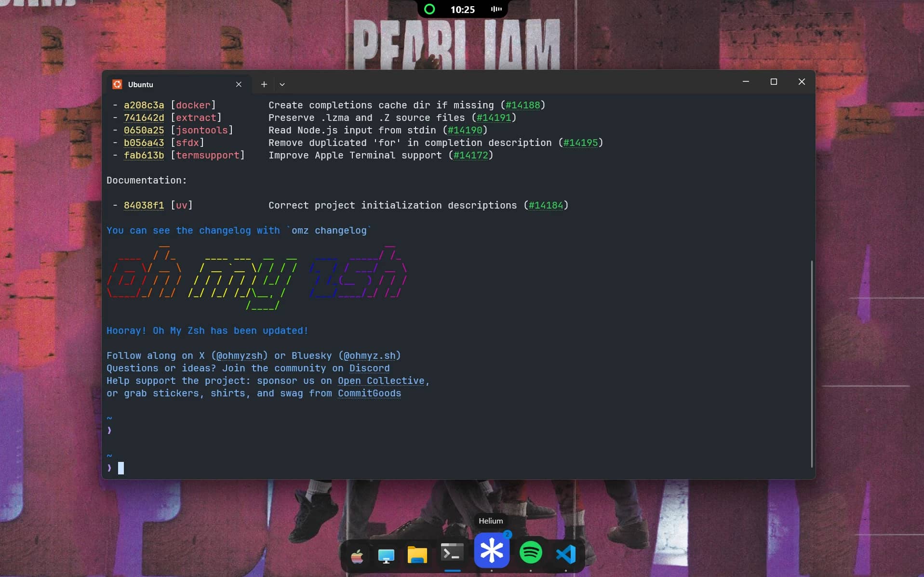Click the active prompt input cursor

click(121, 468)
